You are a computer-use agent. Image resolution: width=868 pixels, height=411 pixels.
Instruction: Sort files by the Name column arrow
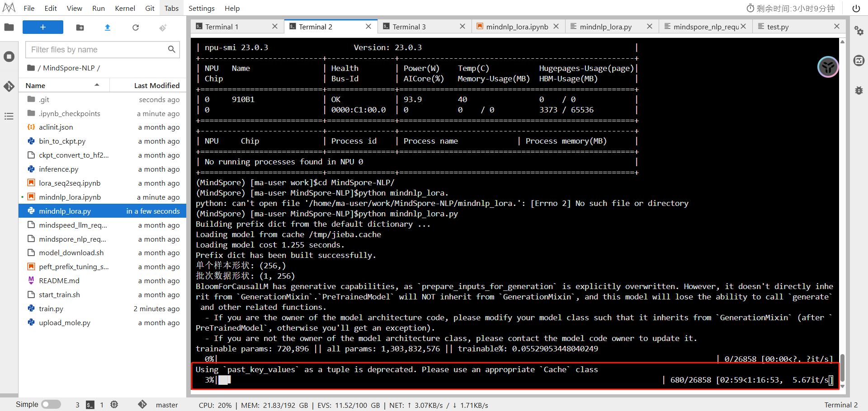pyautogui.click(x=96, y=84)
